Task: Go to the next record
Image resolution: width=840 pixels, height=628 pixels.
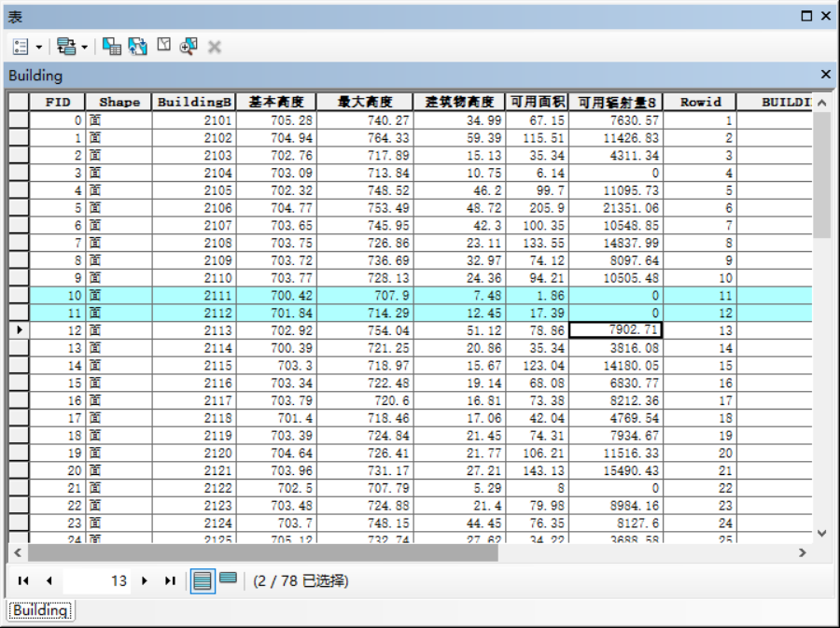Action: tap(144, 581)
